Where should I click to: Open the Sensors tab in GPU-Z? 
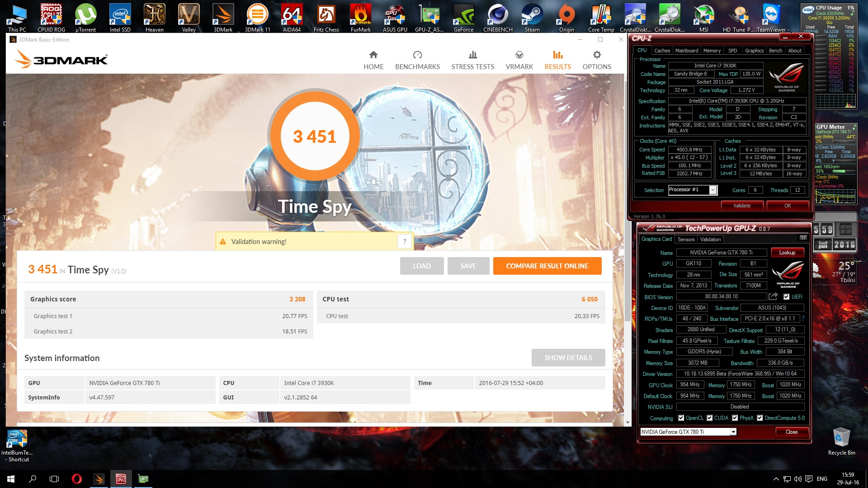tap(685, 239)
